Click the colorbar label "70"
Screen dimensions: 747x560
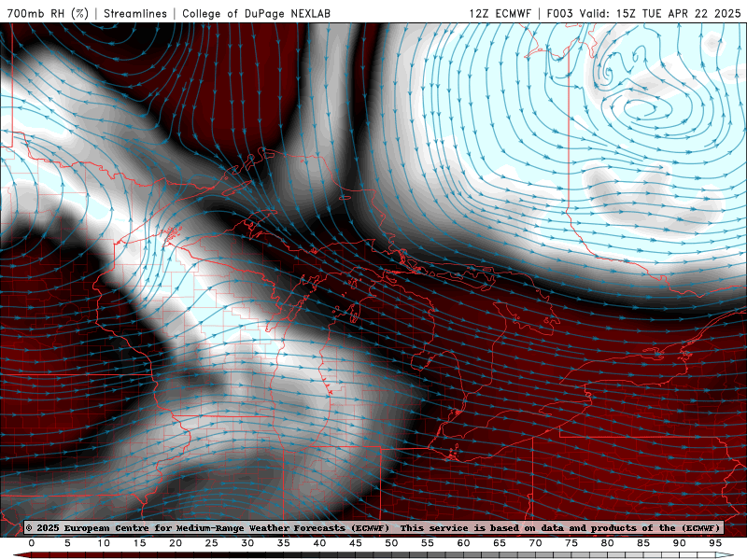pyautogui.click(x=535, y=543)
